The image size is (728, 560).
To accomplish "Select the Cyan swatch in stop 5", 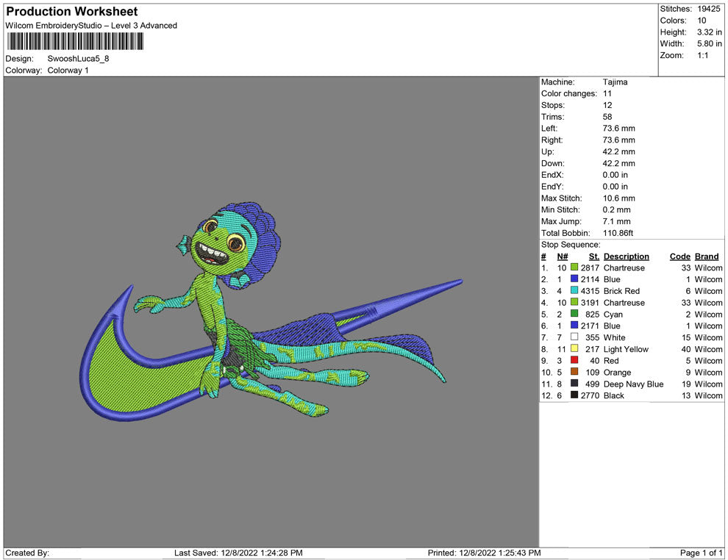I will pyautogui.click(x=574, y=315).
